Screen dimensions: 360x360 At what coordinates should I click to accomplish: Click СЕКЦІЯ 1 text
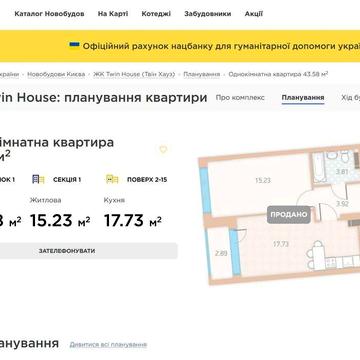(x=67, y=180)
